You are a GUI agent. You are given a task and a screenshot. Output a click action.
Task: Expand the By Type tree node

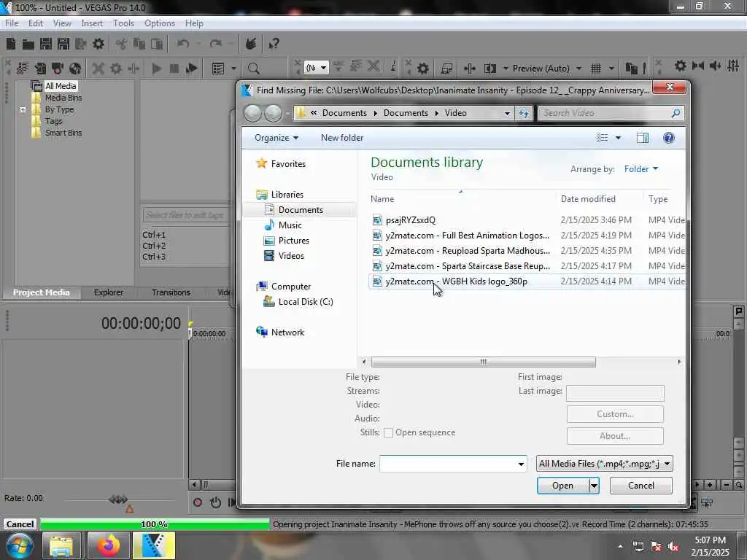23,109
